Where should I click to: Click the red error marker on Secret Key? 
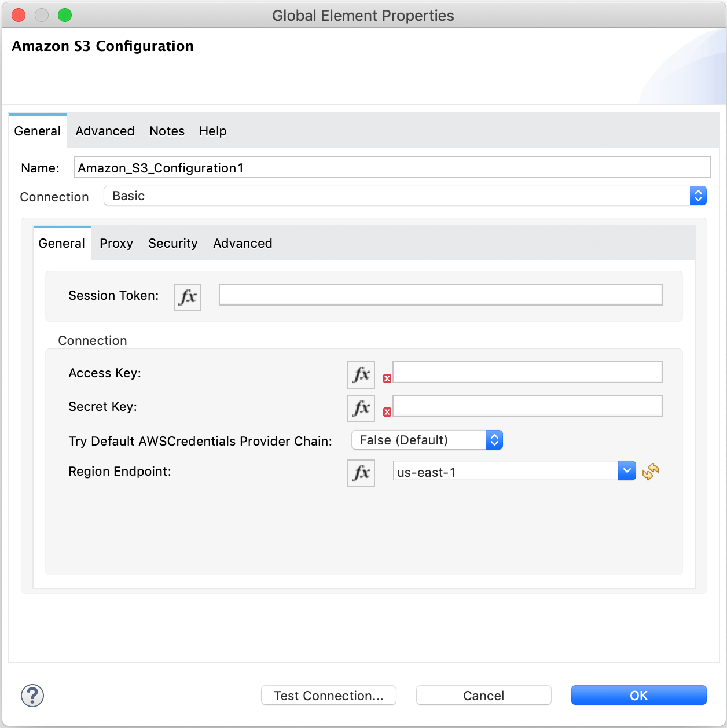387,411
